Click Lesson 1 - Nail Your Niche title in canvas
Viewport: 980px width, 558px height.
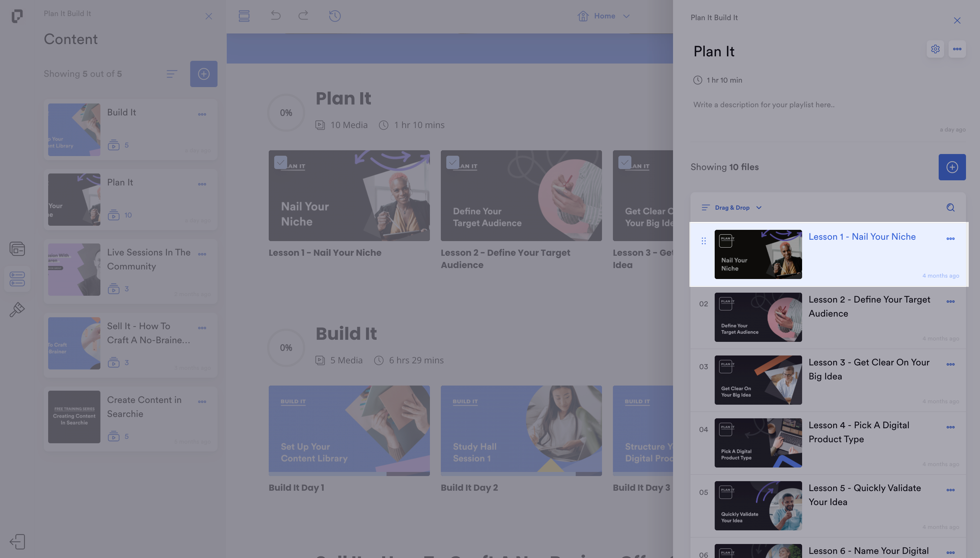[325, 253]
